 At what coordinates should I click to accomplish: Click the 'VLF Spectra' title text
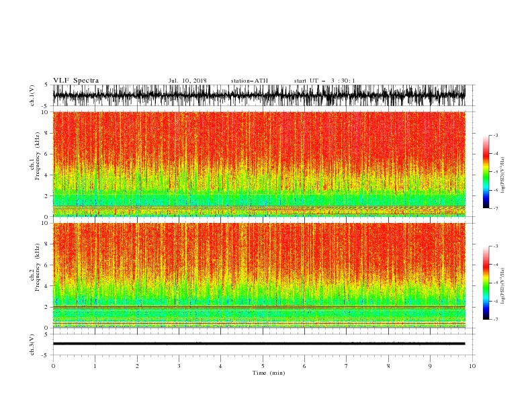[x=76, y=81]
